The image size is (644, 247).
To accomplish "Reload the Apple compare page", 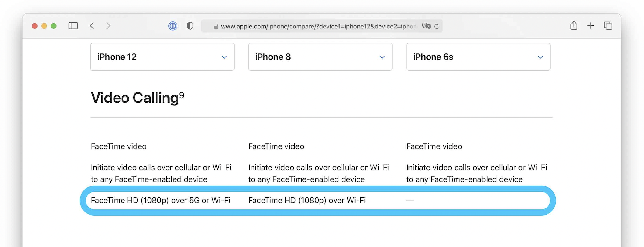I will pos(437,26).
